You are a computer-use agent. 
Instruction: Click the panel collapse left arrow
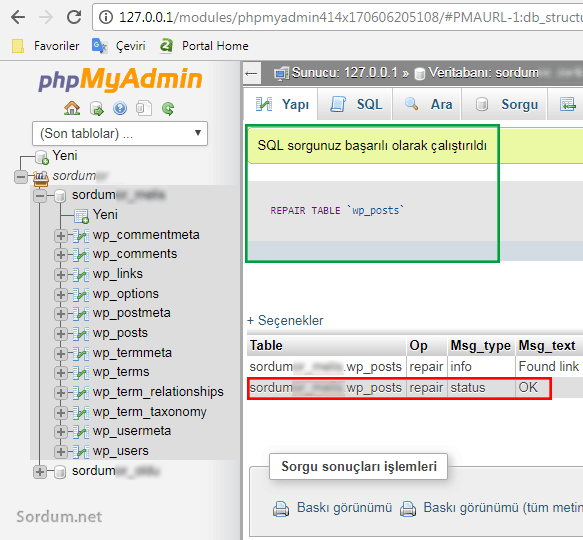point(252,73)
